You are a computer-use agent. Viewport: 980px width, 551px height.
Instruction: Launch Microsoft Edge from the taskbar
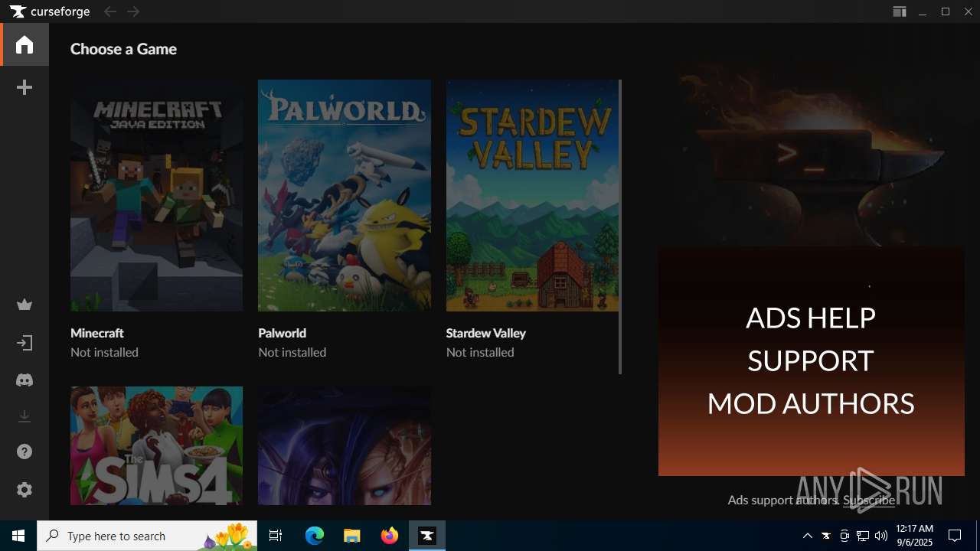click(x=315, y=536)
